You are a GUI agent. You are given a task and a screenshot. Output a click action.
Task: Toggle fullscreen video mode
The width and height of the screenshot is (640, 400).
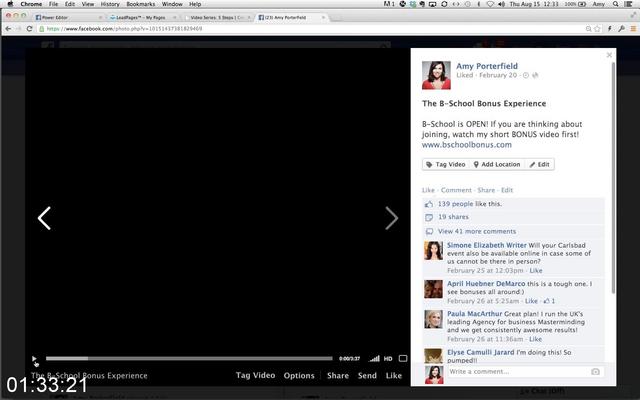[403, 358]
